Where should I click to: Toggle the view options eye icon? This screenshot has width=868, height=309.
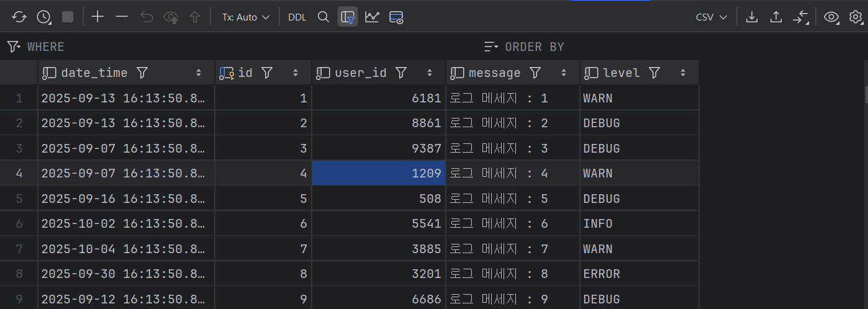831,17
